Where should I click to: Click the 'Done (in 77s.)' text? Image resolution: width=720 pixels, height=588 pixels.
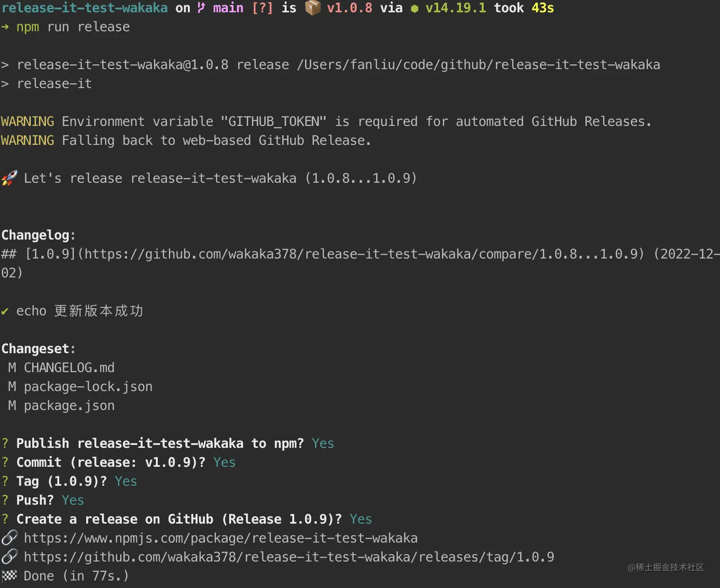pos(76,576)
